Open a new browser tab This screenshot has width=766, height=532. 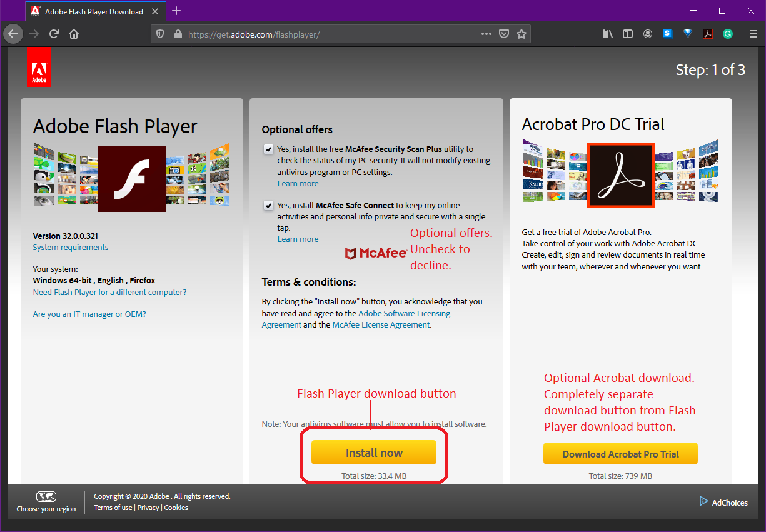[x=176, y=11]
